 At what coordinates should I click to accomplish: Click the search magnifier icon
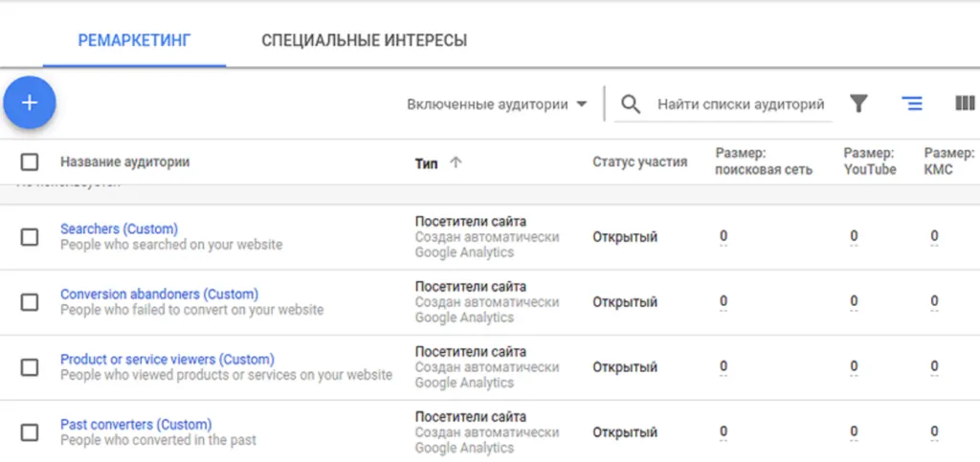click(x=632, y=104)
